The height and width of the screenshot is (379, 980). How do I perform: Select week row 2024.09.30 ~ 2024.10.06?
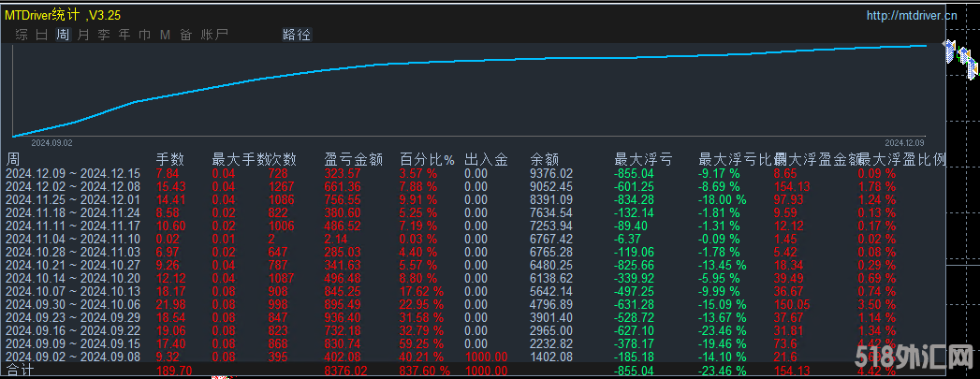[475, 305]
